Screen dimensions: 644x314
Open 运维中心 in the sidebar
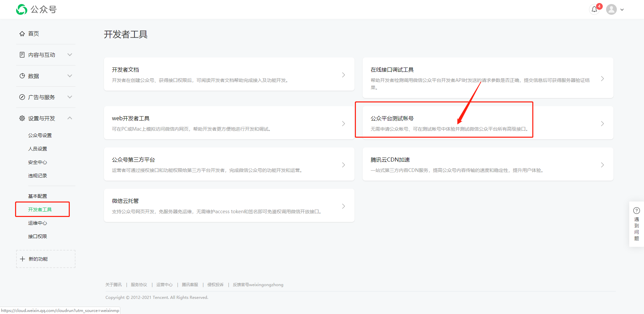(x=38, y=223)
